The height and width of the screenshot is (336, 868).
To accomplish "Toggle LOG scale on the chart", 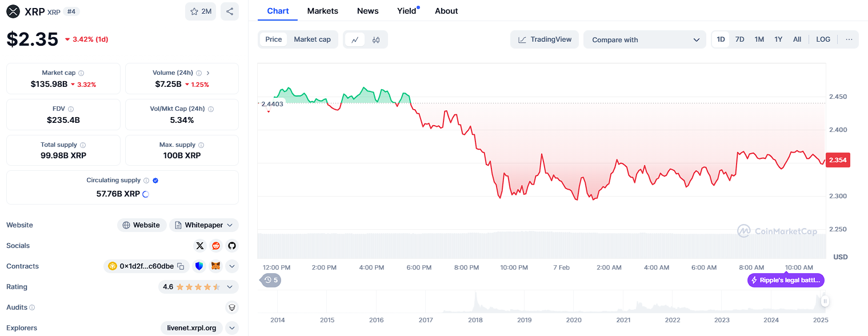I will coord(823,39).
